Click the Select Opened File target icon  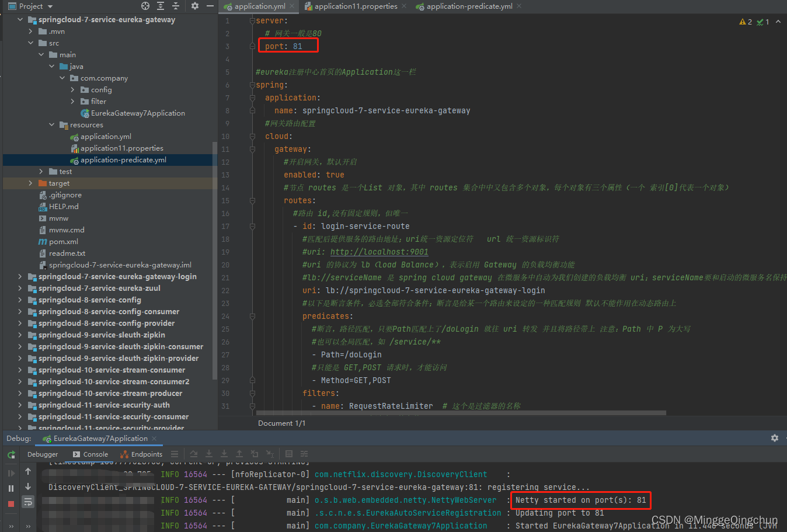click(145, 6)
